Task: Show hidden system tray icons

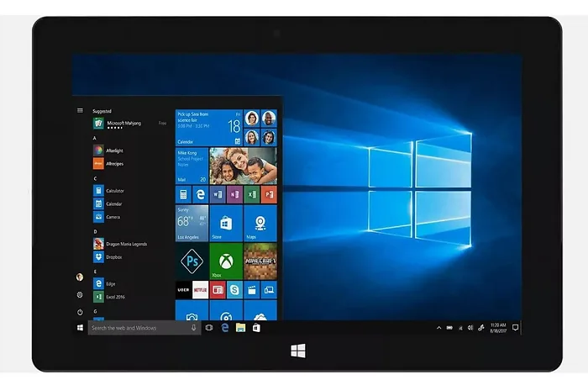Action: tap(439, 327)
